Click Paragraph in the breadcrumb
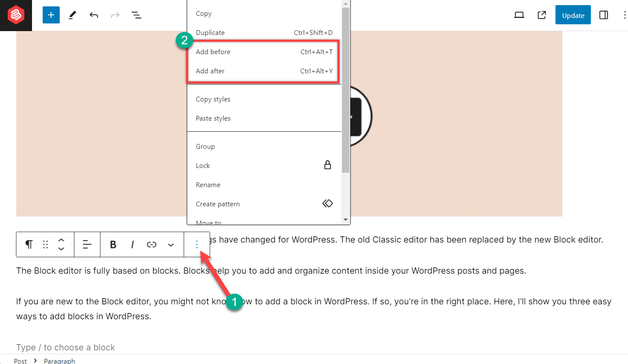Screen dimensions: 628x364 (59, 361)
